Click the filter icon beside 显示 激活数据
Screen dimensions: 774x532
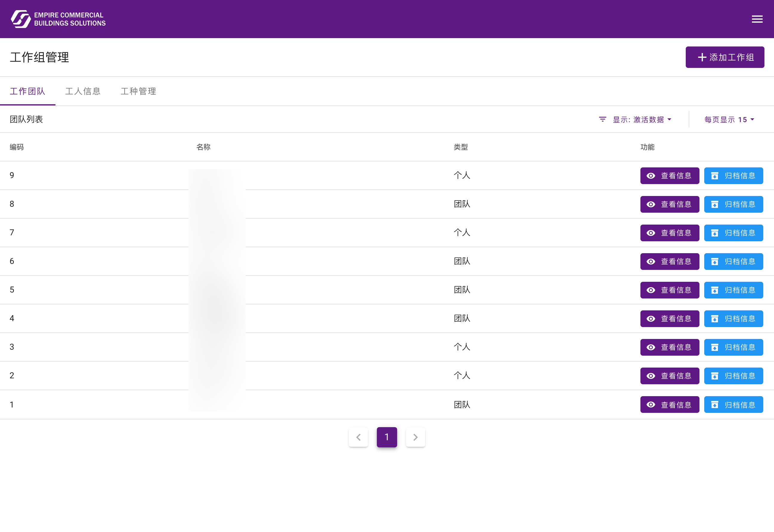602,119
